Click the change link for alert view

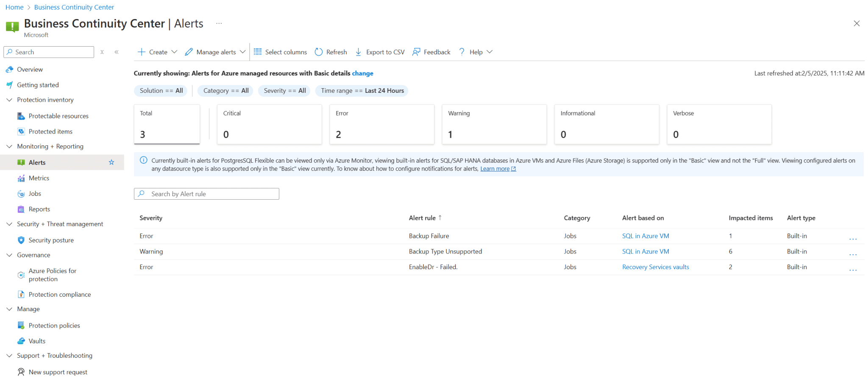[362, 73]
